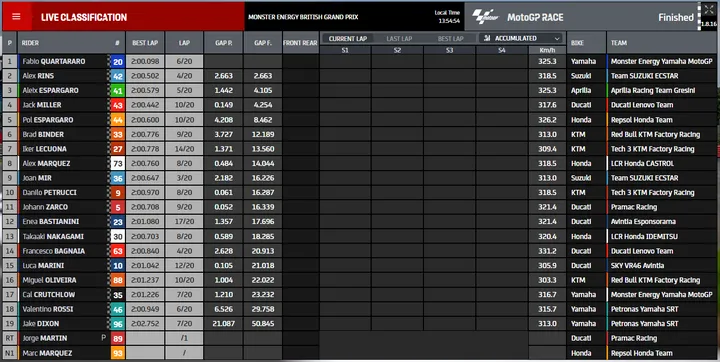This screenshot has height=362, width=720.
Task: Select rider Jake DIXON
Action: coord(41,324)
